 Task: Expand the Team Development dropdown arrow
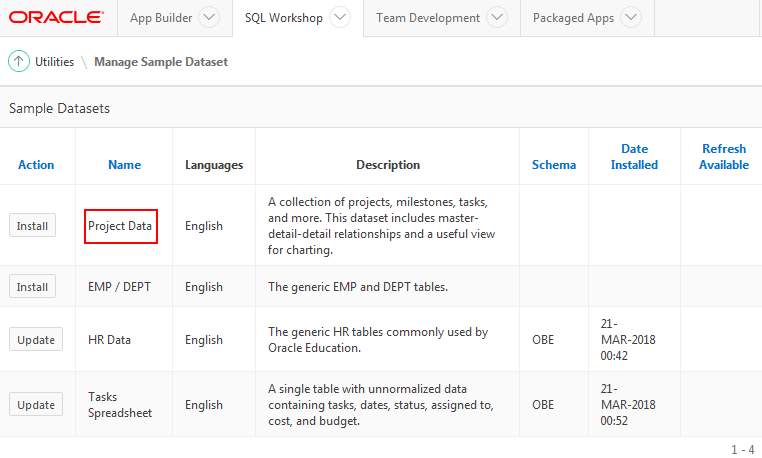[497, 18]
